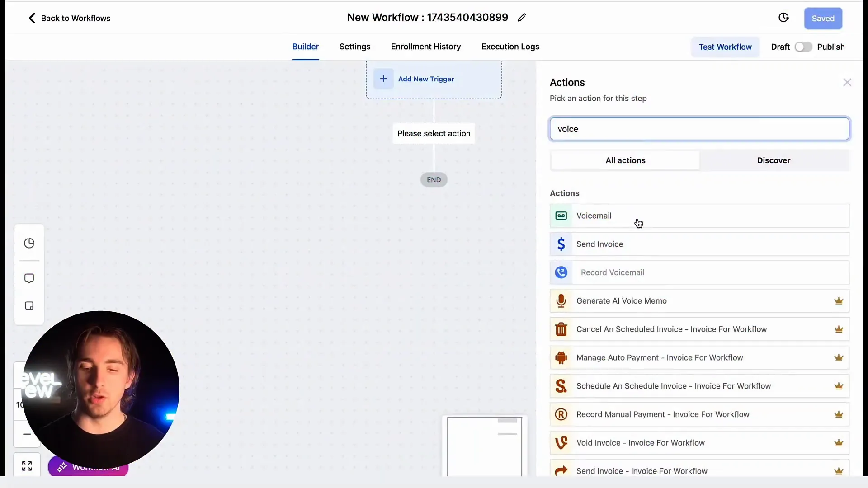Open the stats pie chart icon in left toolbar

29,243
